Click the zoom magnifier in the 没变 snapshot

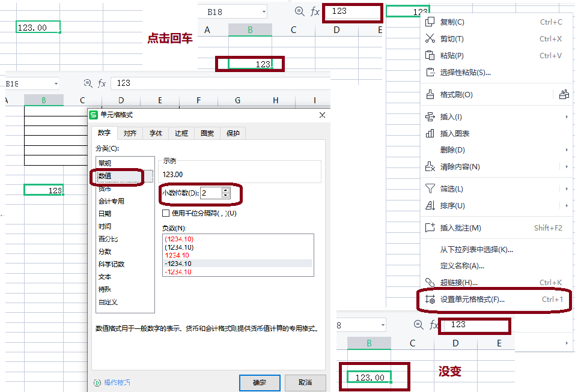[418, 325]
